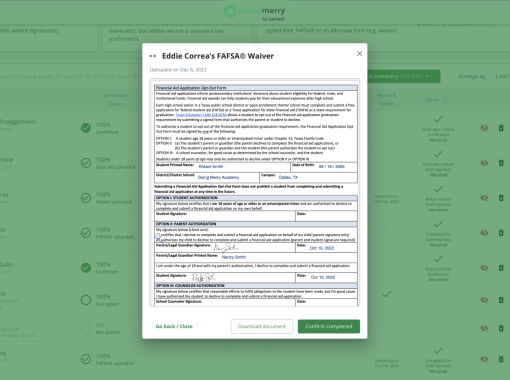Close the FAFSA Waiver dialog with X

[x=359, y=54]
